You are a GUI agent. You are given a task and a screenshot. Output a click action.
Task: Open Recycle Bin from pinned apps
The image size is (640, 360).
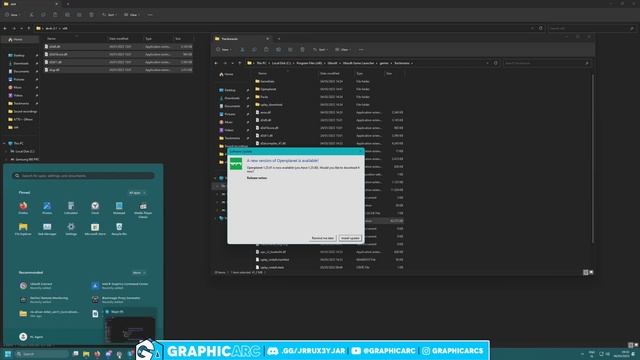tap(119, 229)
